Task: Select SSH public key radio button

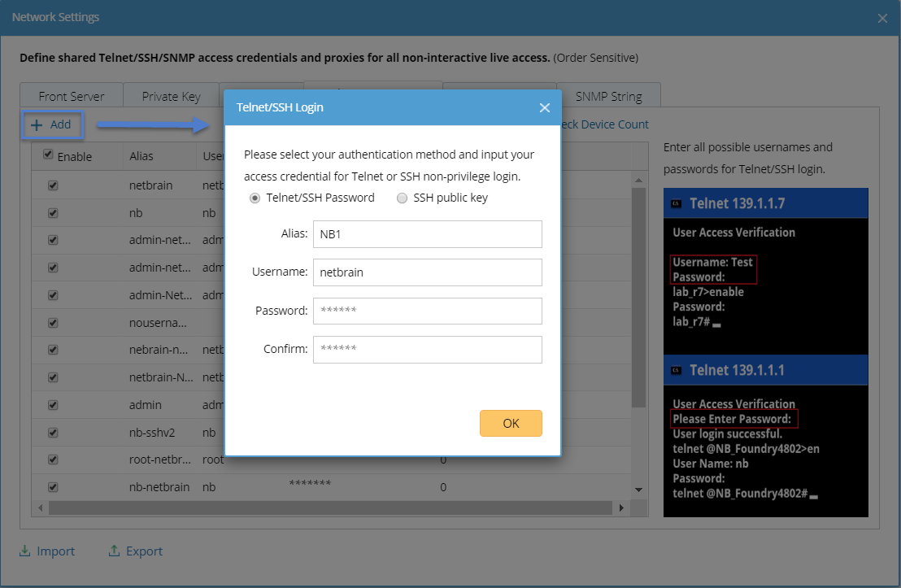Action: coord(402,198)
